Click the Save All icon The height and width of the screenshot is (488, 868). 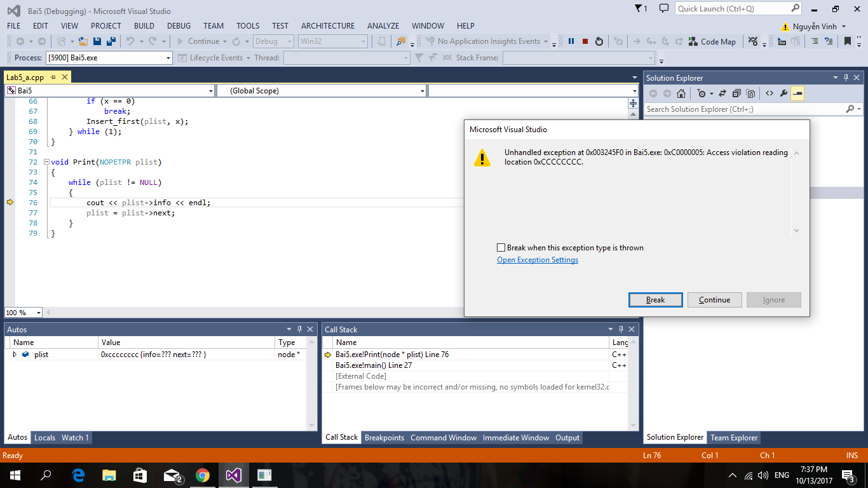click(111, 41)
